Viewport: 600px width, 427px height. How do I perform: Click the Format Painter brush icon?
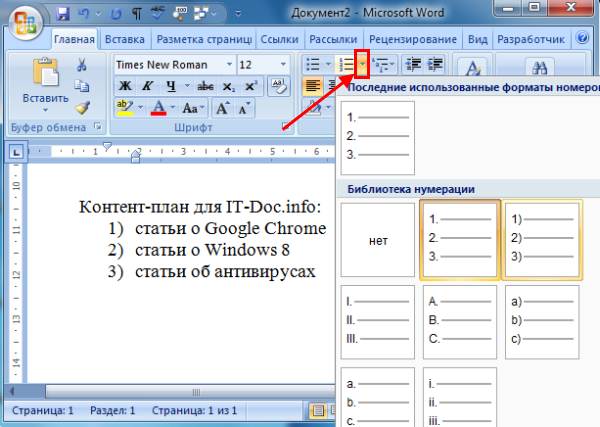click(x=82, y=106)
